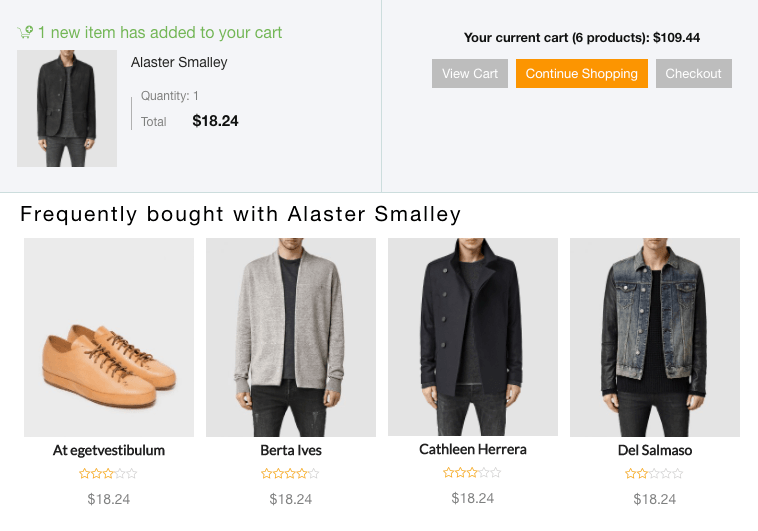Click star rating under At egetvestibulum

tap(108, 473)
